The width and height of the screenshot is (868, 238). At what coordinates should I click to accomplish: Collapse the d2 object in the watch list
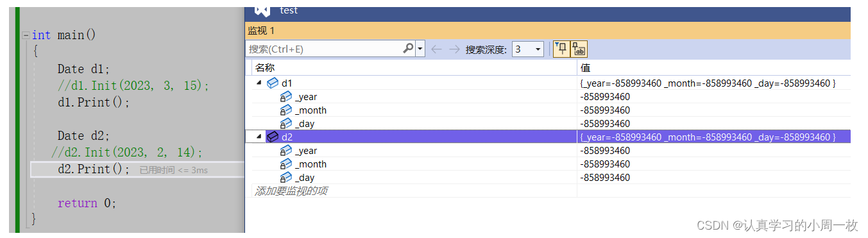[x=259, y=137]
